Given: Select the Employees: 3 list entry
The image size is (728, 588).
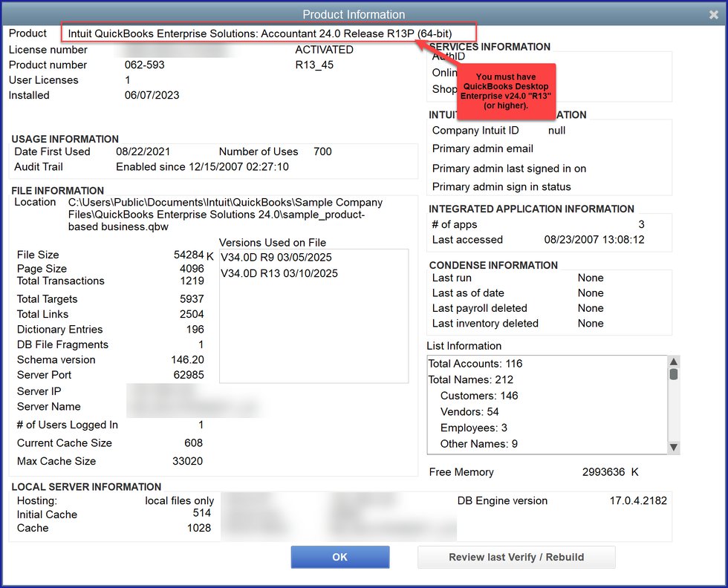Looking at the screenshot, I should click(474, 428).
